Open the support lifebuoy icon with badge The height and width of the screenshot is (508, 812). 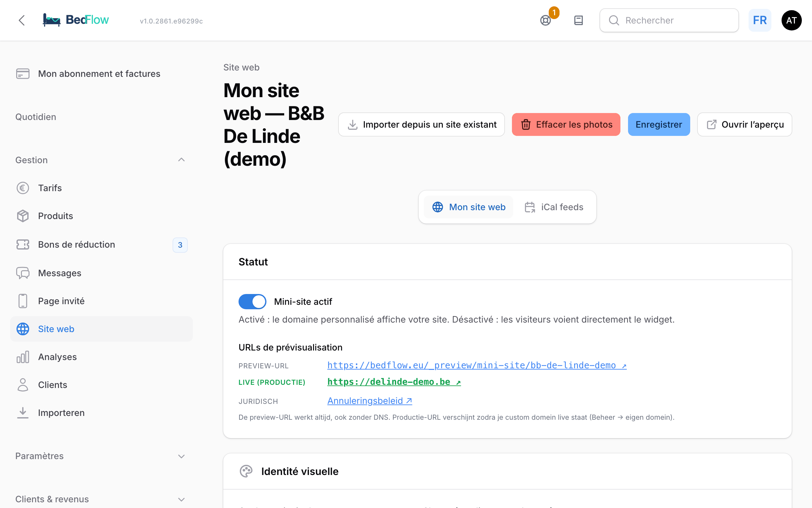pyautogui.click(x=546, y=21)
